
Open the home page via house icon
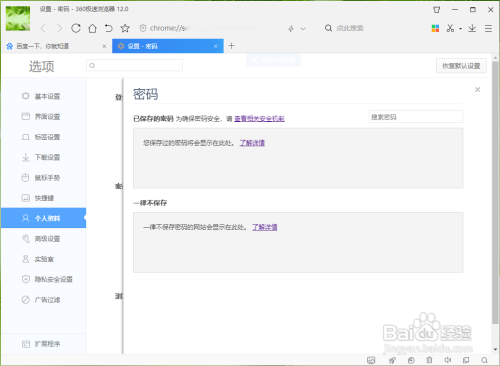pos(92,28)
